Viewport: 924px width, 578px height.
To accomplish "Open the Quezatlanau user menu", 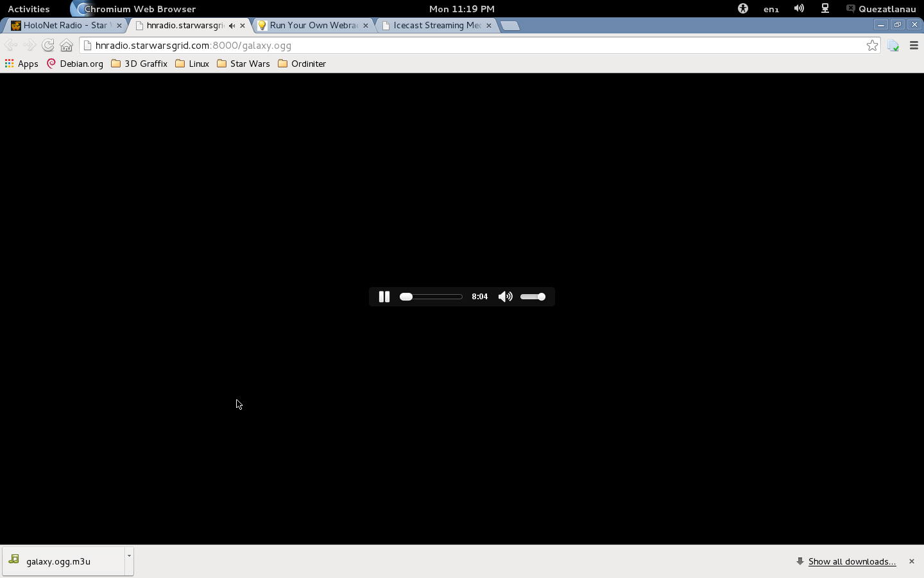I will pyautogui.click(x=881, y=9).
